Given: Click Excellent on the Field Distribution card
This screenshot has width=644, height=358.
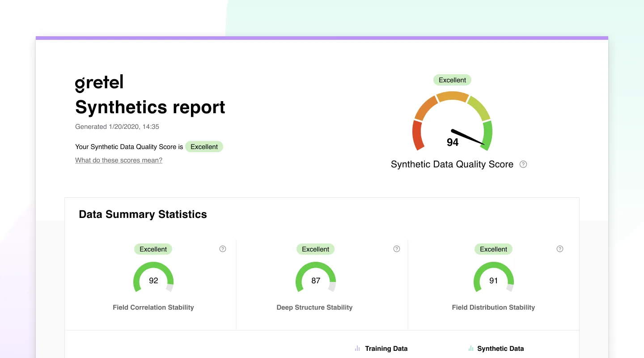Looking at the screenshot, I should pos(493,249).
